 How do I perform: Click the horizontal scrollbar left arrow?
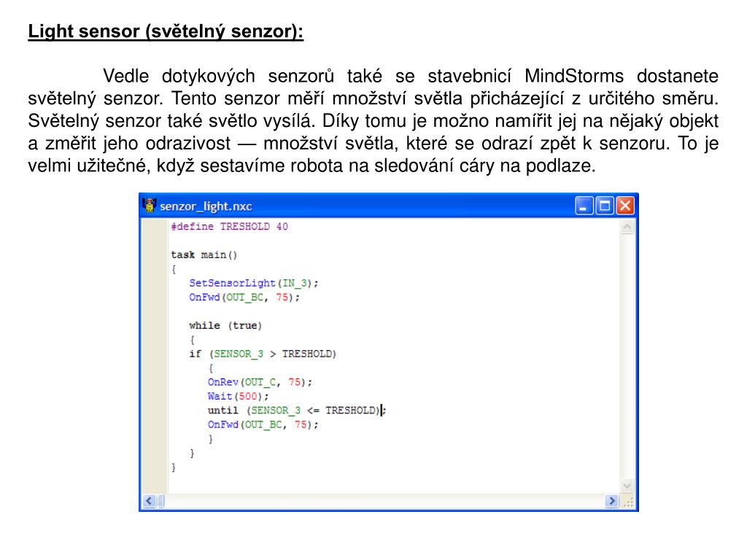(149, 501)
